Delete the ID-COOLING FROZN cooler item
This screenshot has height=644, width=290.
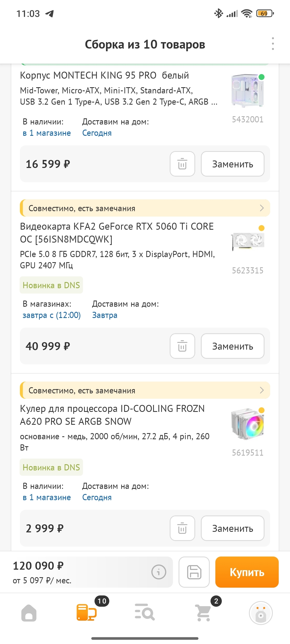pyautogui.click(x=182, y=528)
